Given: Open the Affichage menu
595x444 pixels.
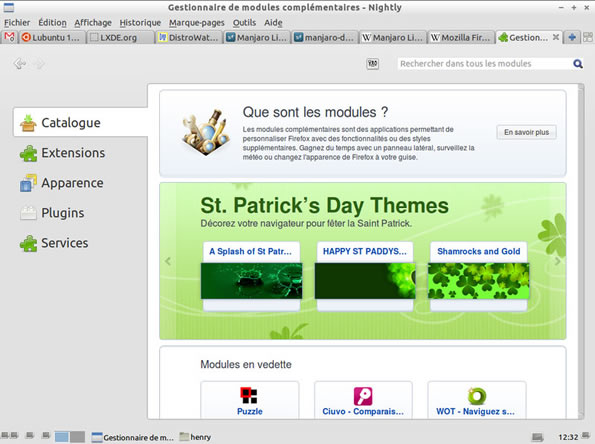Looking at the screenshot, I should click(x=93, y=23).
